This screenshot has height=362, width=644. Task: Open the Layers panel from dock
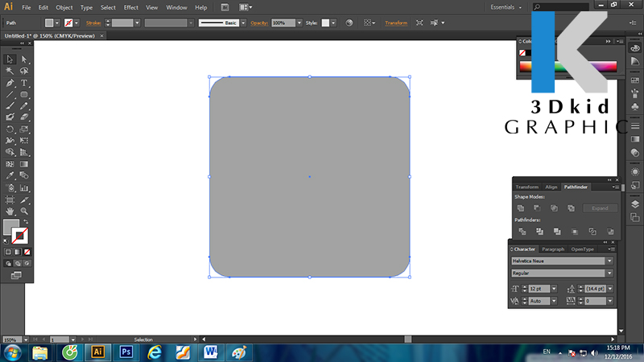[x=635, y=204]
